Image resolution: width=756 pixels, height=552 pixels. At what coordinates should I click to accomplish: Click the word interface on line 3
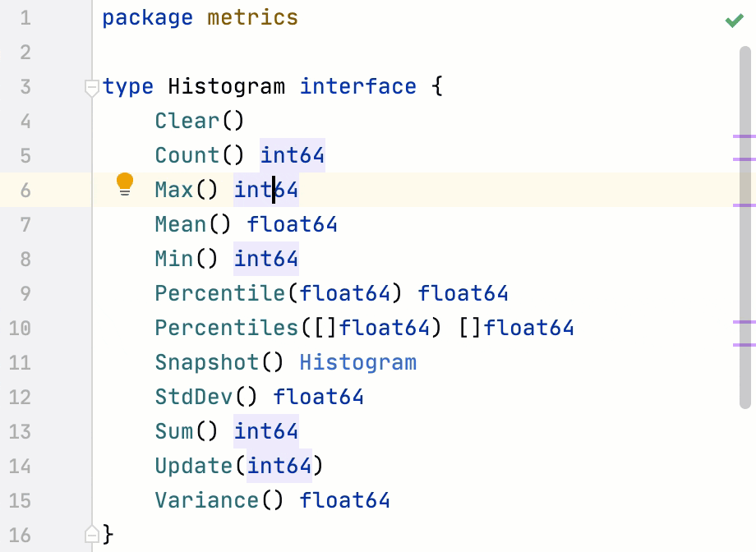pos(357,86)
